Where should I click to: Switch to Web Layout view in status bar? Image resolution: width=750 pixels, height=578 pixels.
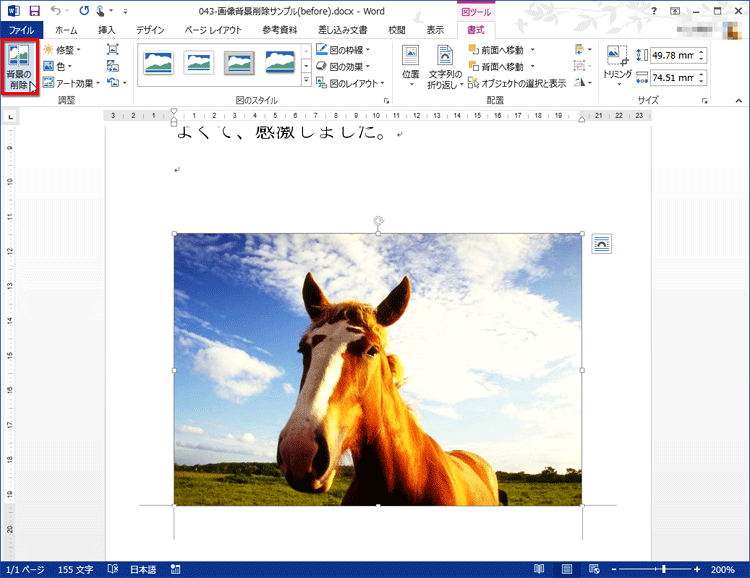[594, 569]
